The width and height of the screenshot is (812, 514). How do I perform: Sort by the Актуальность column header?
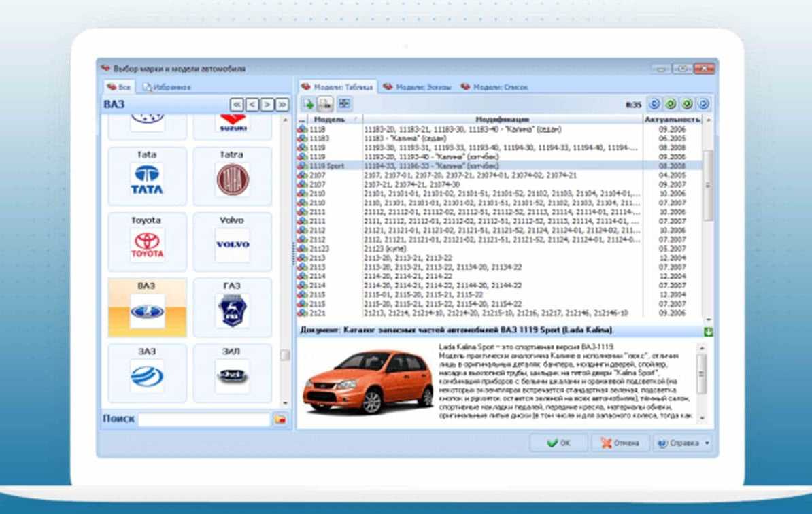(x=672, y=120)
